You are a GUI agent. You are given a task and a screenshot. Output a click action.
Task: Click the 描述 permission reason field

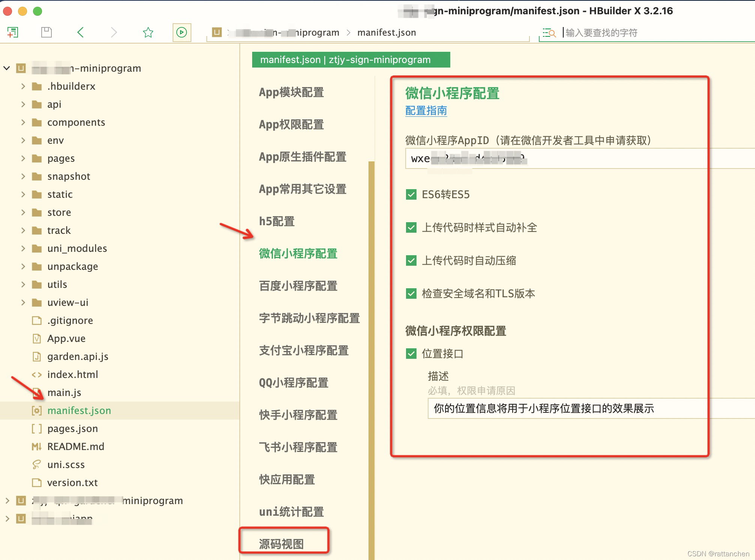(x=591, y=408)
